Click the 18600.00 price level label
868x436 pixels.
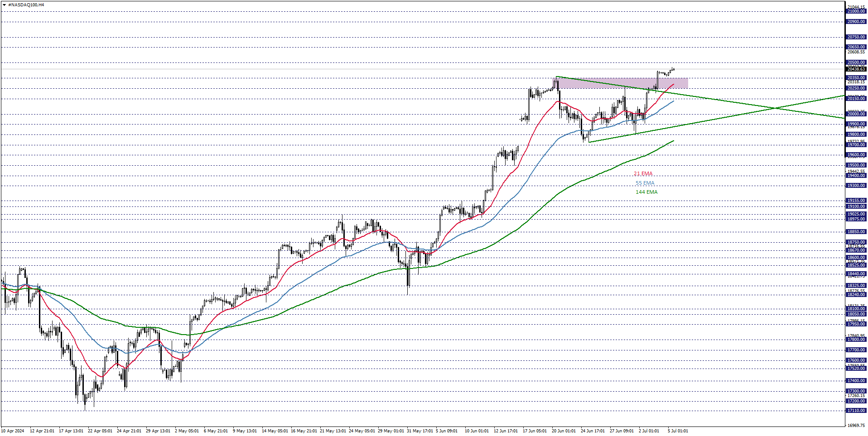[x=856, y=258]
